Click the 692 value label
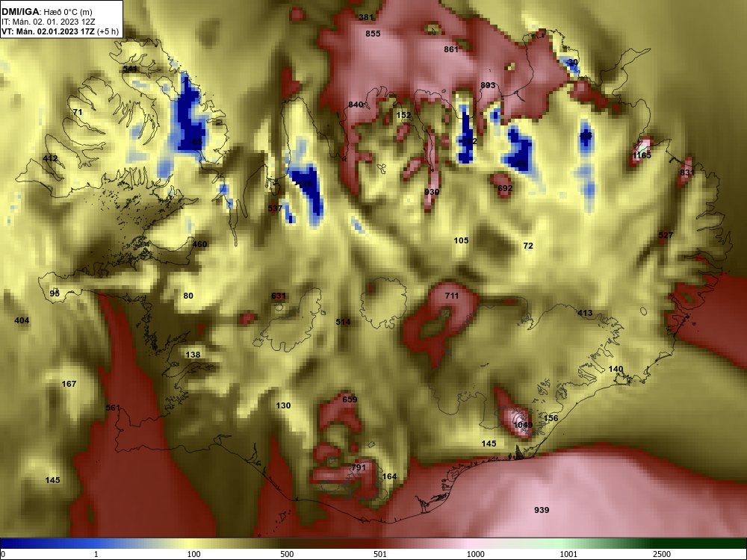The width and height of the screenshot is (747, 560). (x=505, y=188)
